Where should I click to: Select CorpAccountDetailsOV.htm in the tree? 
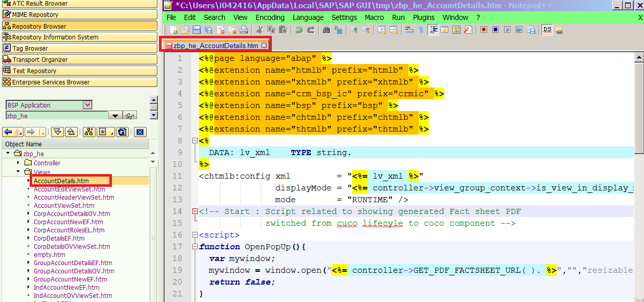72,213
